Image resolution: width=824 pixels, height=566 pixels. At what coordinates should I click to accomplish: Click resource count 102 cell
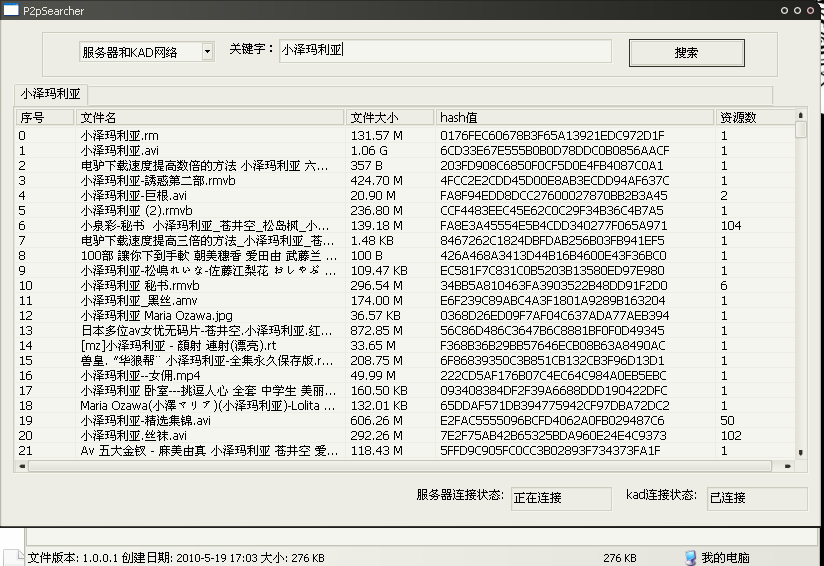point(731,436)
